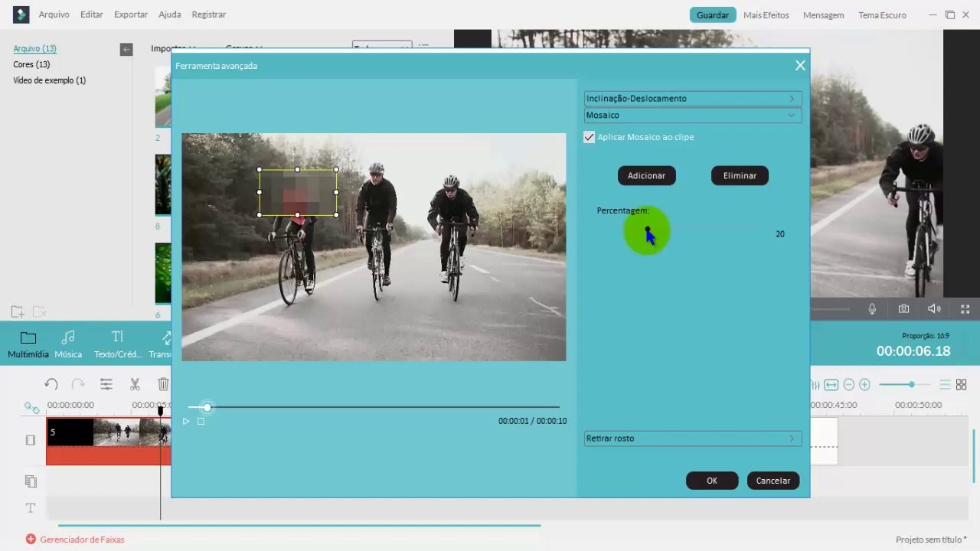The height and width of the screenshot is (551, 980).
Task: Click the video track film icon
Action: pos(31,440)
